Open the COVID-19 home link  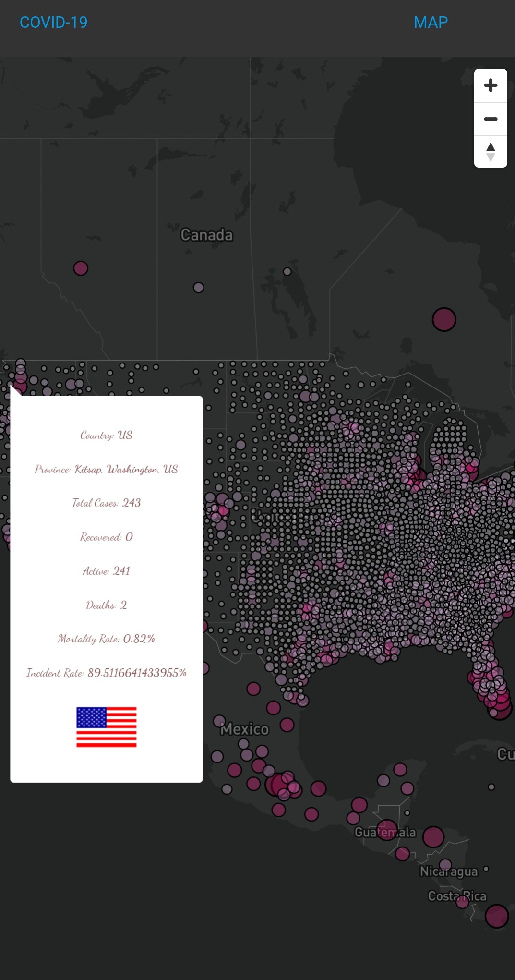pos(53,23)
